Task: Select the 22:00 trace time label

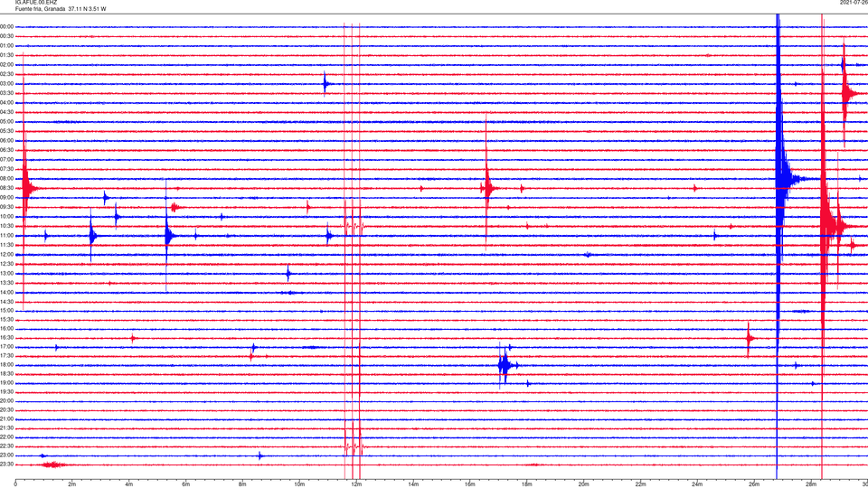Action: (7, 437)
